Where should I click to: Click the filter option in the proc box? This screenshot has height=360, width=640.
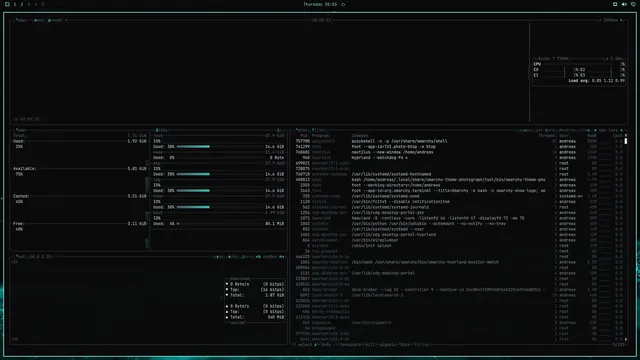tap(319, 130)
